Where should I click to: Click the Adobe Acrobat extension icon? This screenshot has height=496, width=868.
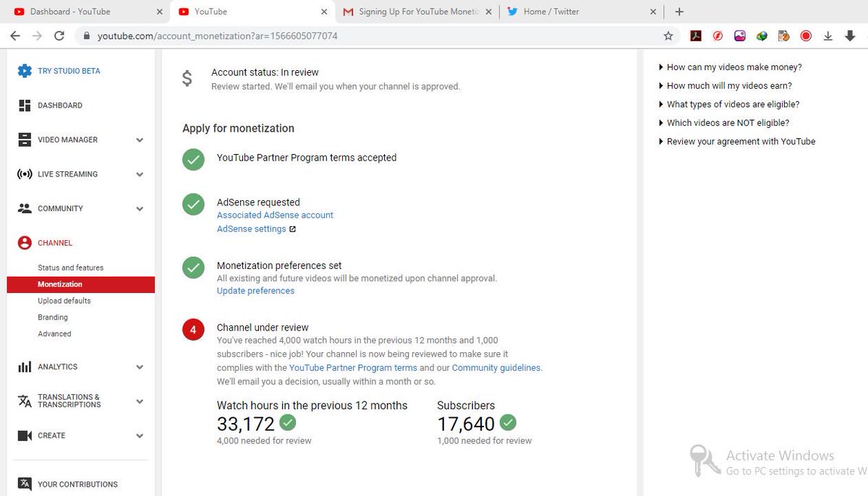[x=696, y=35]
